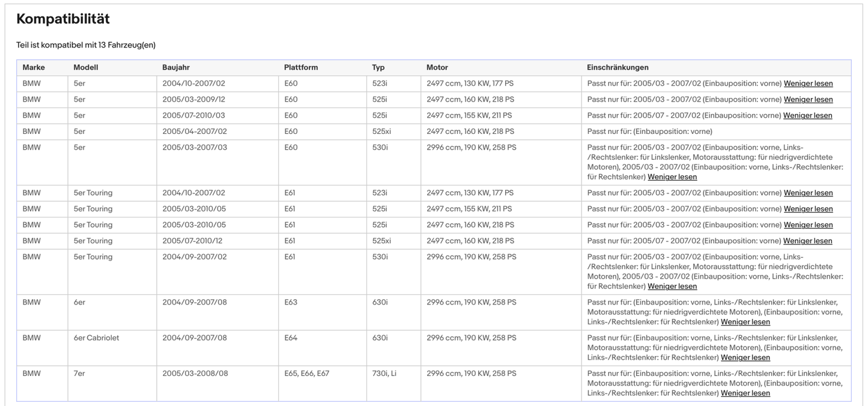
Task: Collapse restrictions for 6er Cabriolet E64 row
Action: (745, 357)
